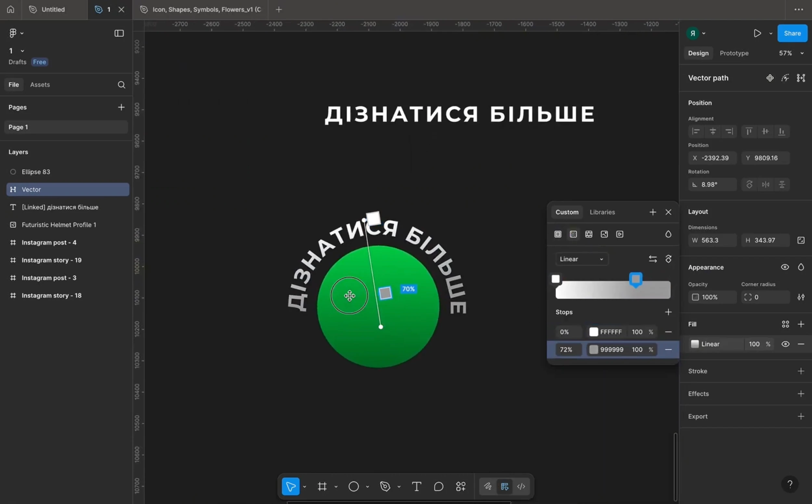The height and width of the screenshot is (504, 812).
Task: Add a Stroke with plus button
Action: (801, 371)
